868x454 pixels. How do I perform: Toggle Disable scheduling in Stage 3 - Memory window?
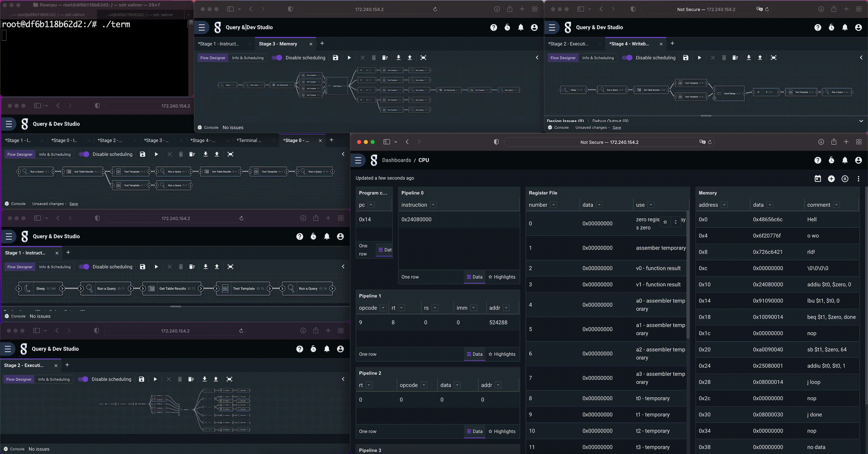click(x=277, y=58)
